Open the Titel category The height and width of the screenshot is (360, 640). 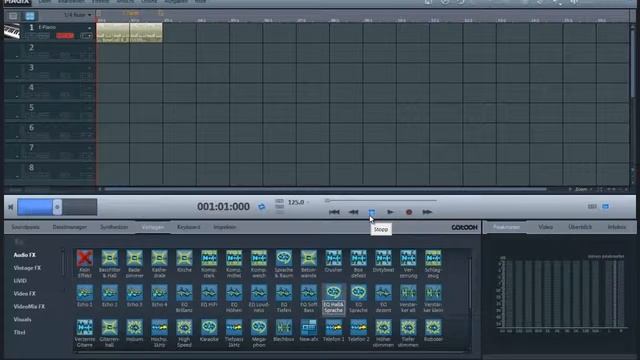click(x=20, y=333)
